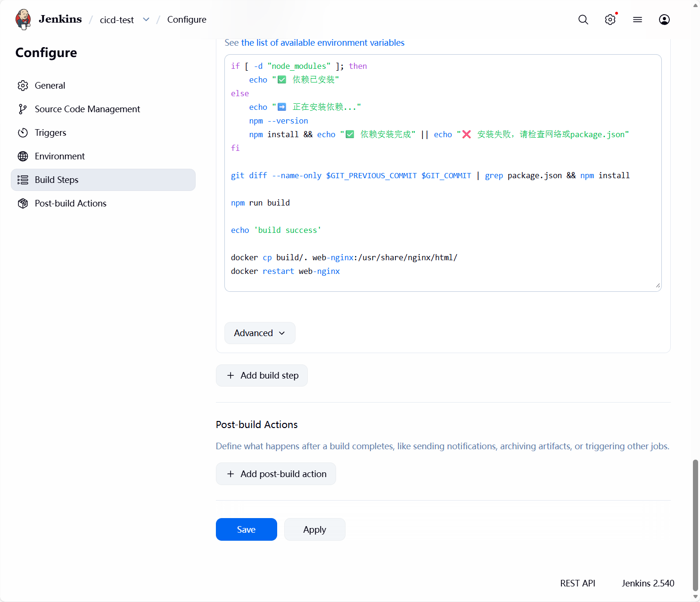700x602 pixels.
Task: Expand the Advanced section
Action: coord(260,333)
